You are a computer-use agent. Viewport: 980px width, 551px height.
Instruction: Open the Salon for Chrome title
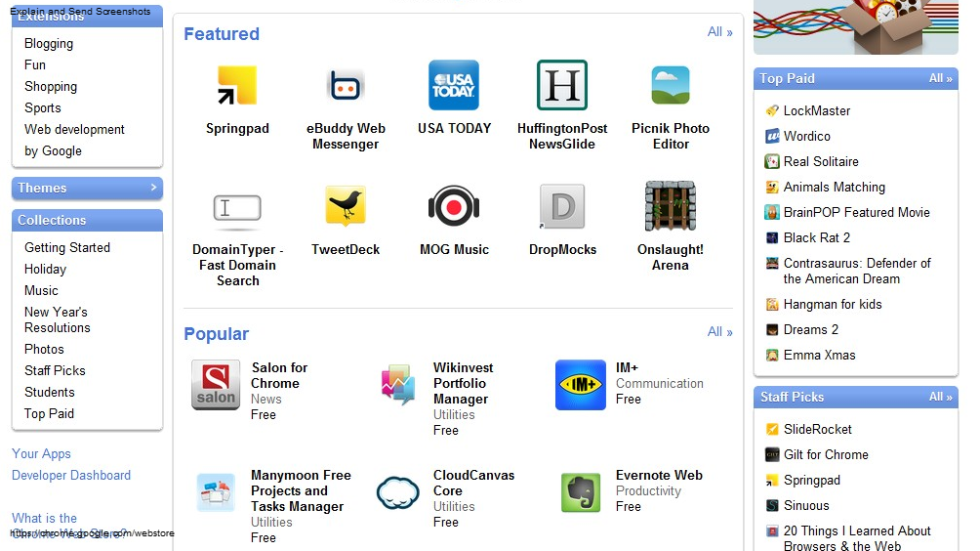point(279,375)
